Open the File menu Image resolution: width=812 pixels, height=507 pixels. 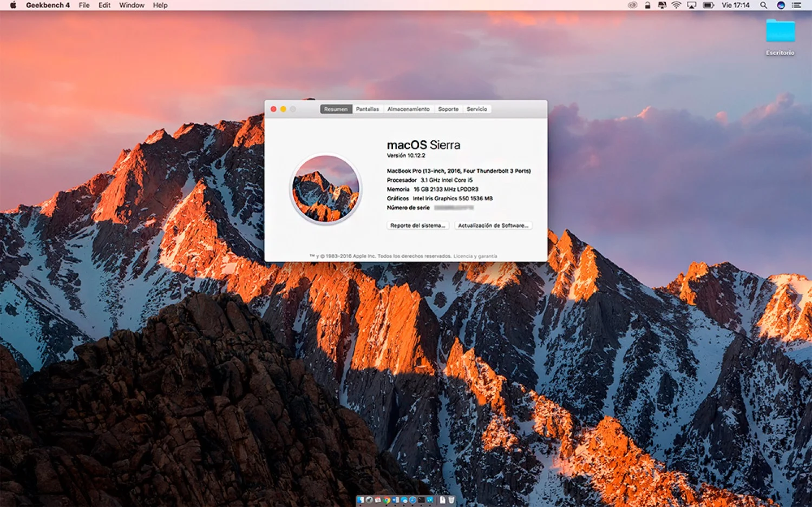point(84,5)
